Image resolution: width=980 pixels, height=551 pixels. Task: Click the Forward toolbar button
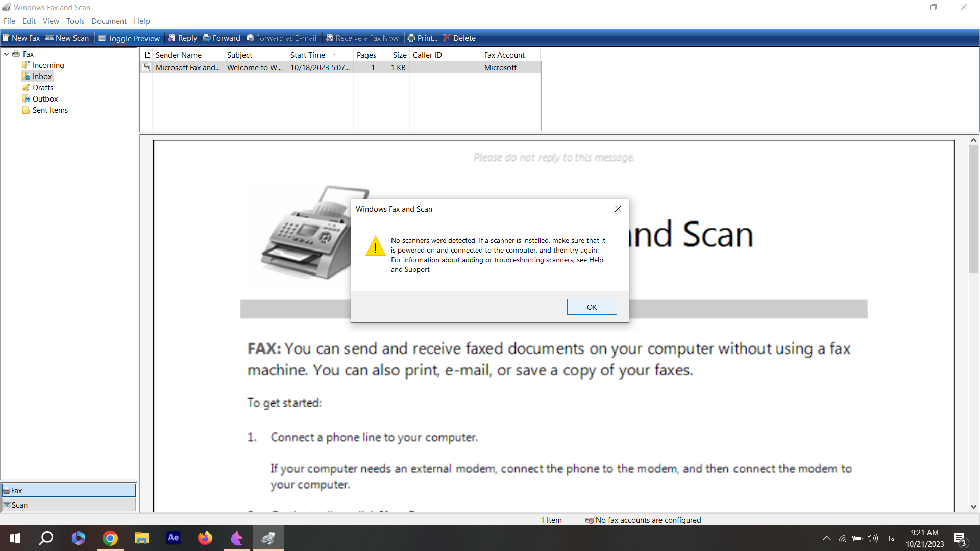[222, 38]
